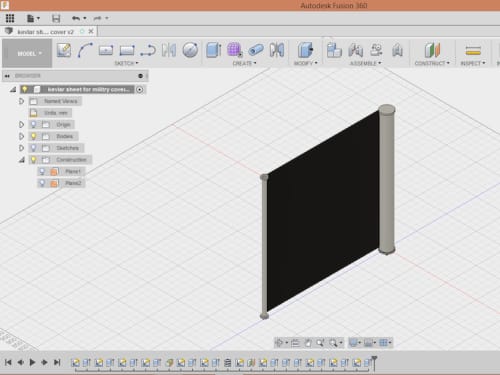The image size is (500, 375).
Task: Toggle visibility lightbulb for Plane1
Action: tap(42, 171)
